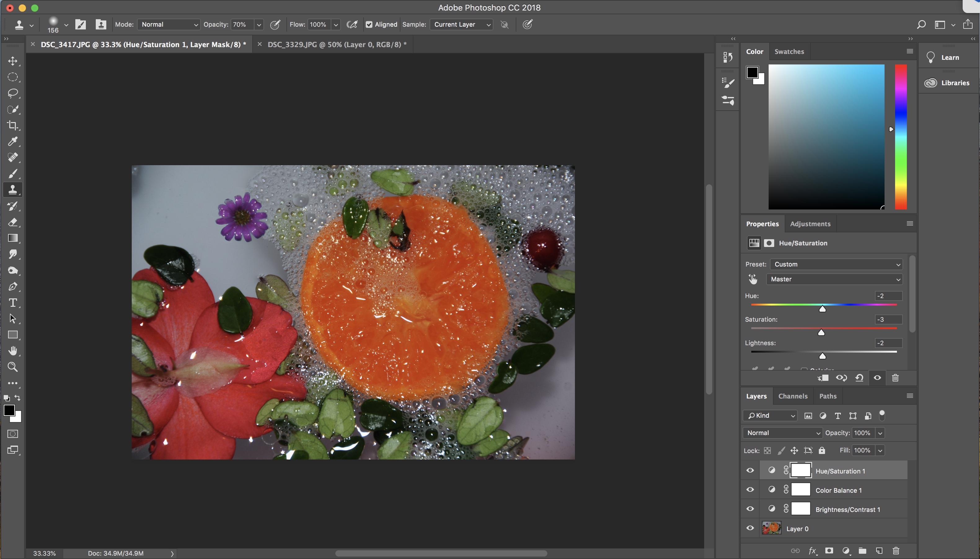Screen dimensions: 980x559
Task: Click the add layer mask icon
Action: pyautogui.click(x=829, y=551)
